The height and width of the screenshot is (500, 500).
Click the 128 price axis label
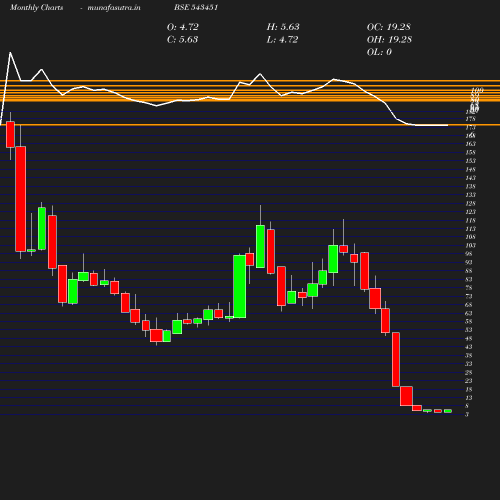click(470, 203)
